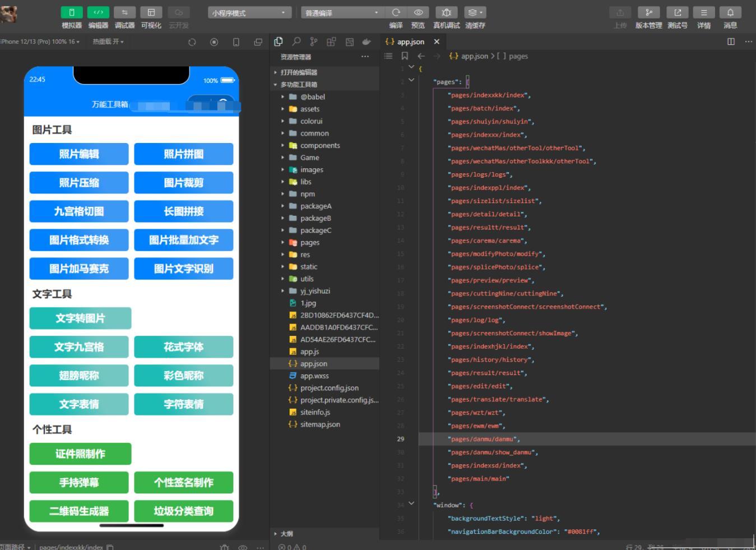Screen dimensions: 756x550
Task: Toggle the 调试器 debugger panel
Action: coord(124,13)
